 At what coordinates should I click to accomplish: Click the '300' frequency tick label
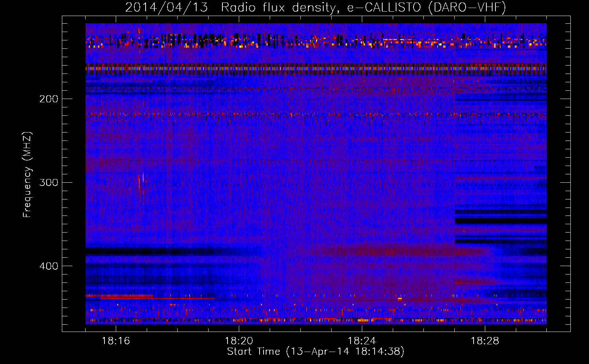tap(49, 182)
